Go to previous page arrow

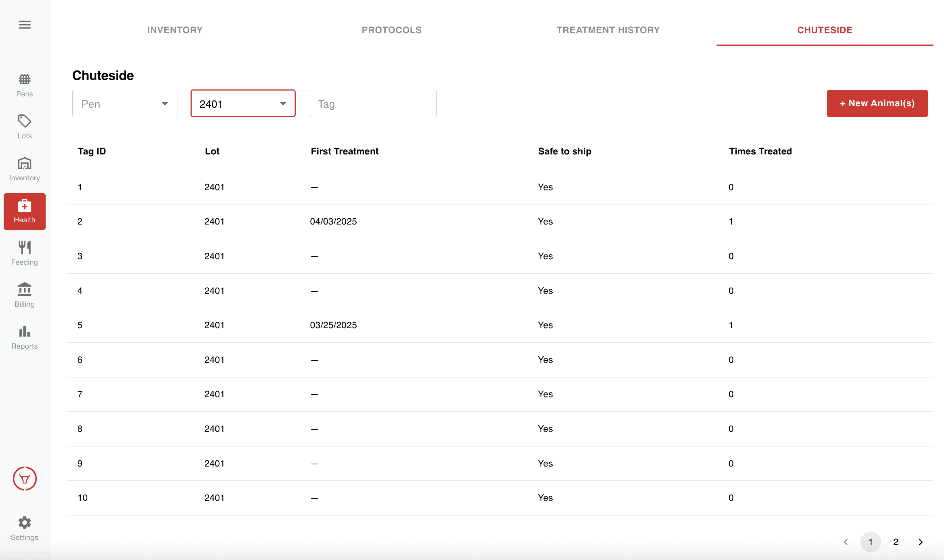[845, 542]
